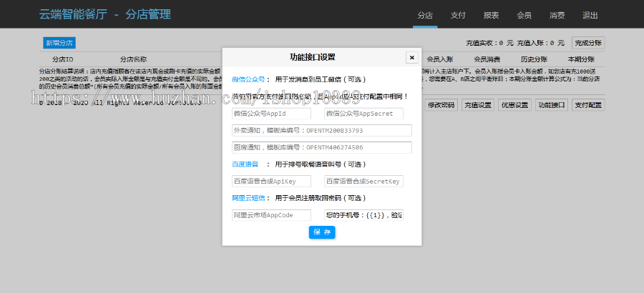Click the 本期分账 column header
This screenshot has height=293, width=644.
(581, 59)
